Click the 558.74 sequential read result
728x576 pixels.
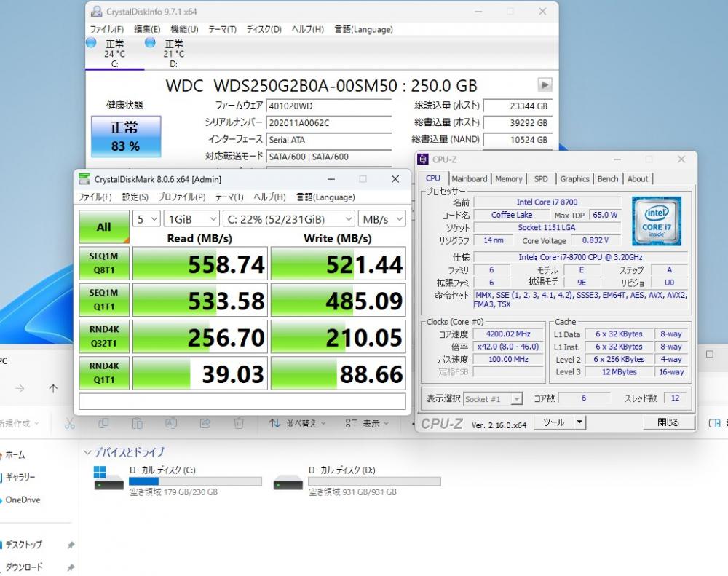pos(200,264)
